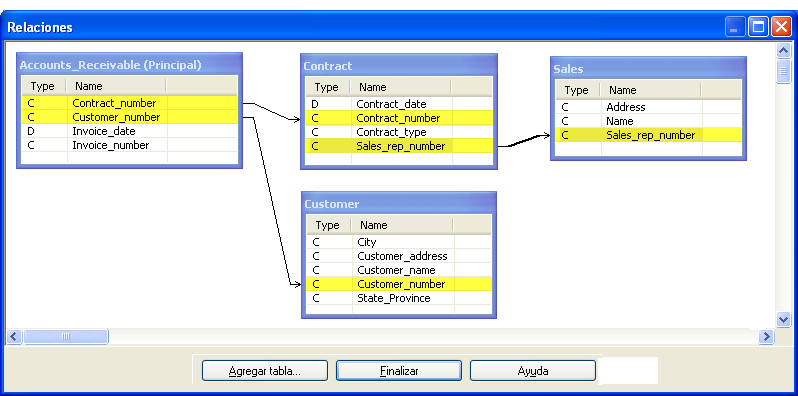Image resolution: width=798 pixels, height=396 pixels.
Task: Select Customer_number in Accounts_Receivable table
Action: tap(129, 117)
